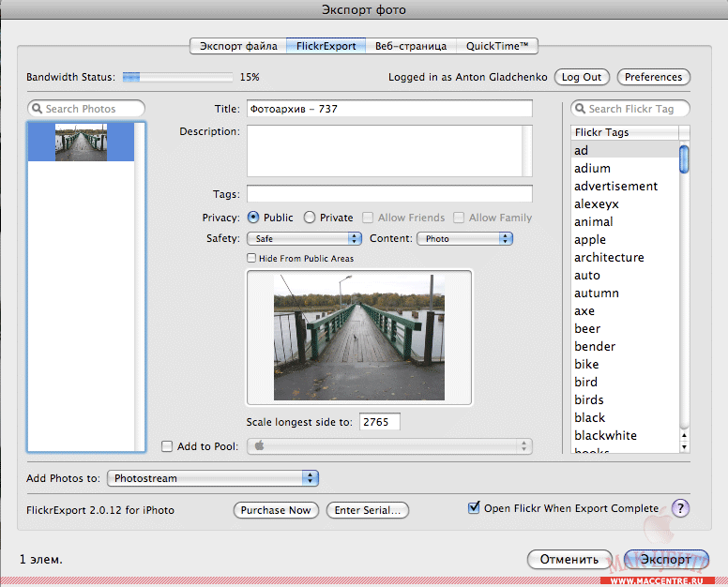Image resolution: width=728 pixels, height=587 pixels.
Task: Switch to the QuickTime tab
Action: click(x=497, y=46)
